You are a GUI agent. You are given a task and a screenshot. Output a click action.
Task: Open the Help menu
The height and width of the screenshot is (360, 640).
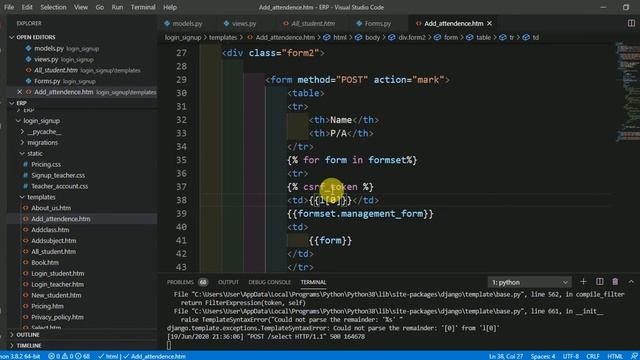coord(170,7)
